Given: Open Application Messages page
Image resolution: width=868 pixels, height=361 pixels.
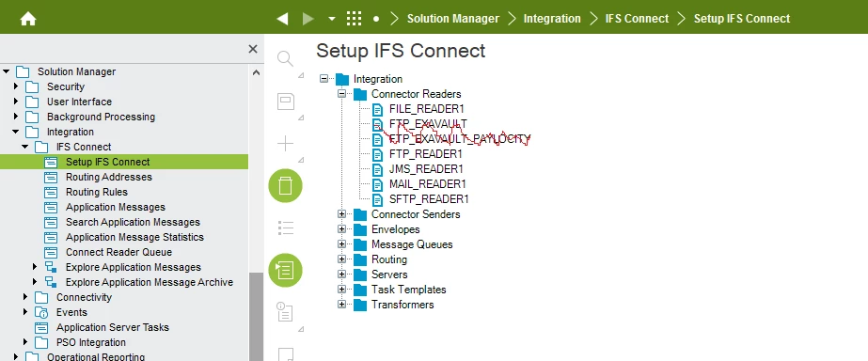Looking at the screenshot, I should click(115, 207).
